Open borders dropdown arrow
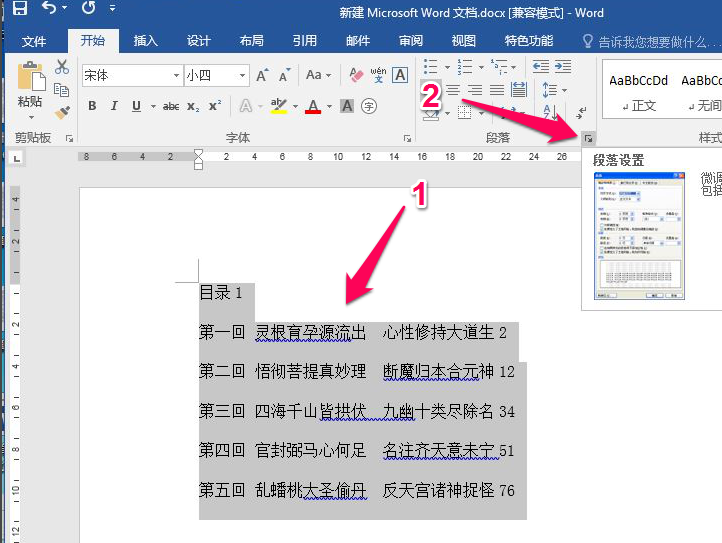Viewport: 722px width, 543px height. 481,112
